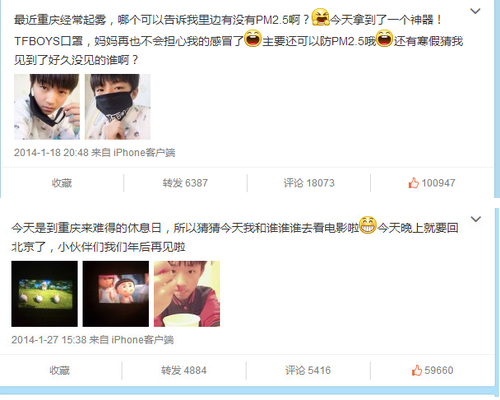The image size is (500, 400).
Task: Repost via 转发 4884
Action: click(x=184, y=370)
